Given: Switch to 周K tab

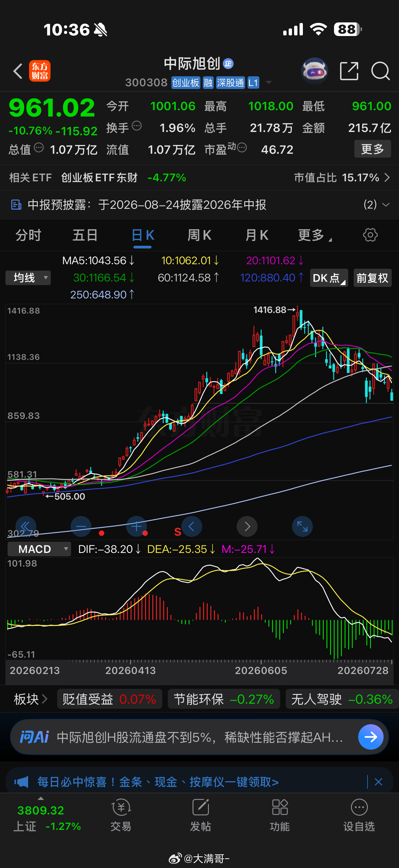Looking at the screenshot, I should point(199,235).
